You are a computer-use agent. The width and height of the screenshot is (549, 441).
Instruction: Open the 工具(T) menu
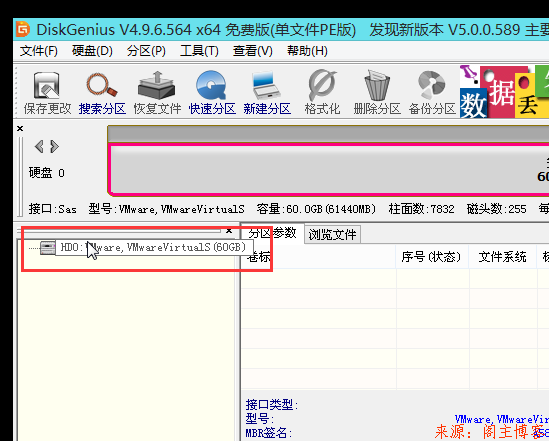[x=199, y=51]
